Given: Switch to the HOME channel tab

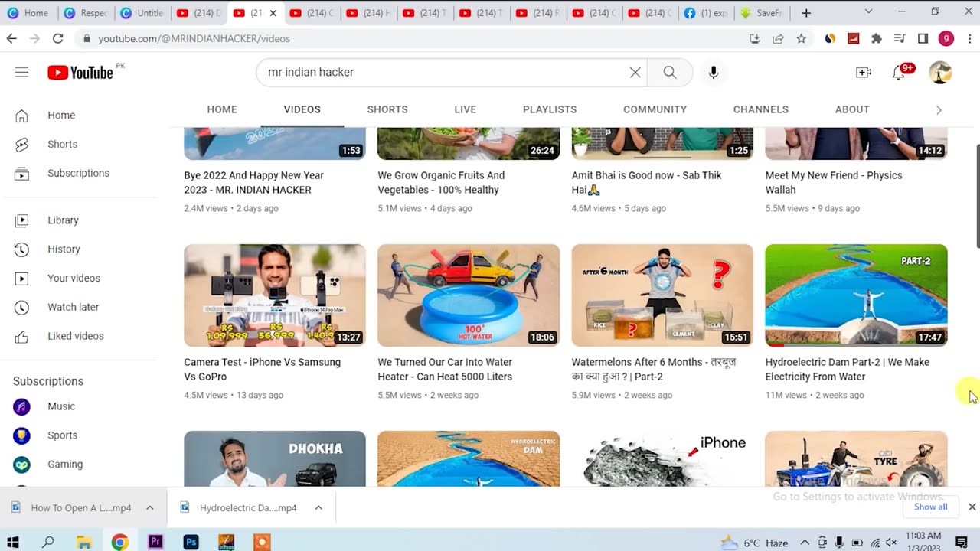Looking at the screenshot, I should (x=222, y=109).
